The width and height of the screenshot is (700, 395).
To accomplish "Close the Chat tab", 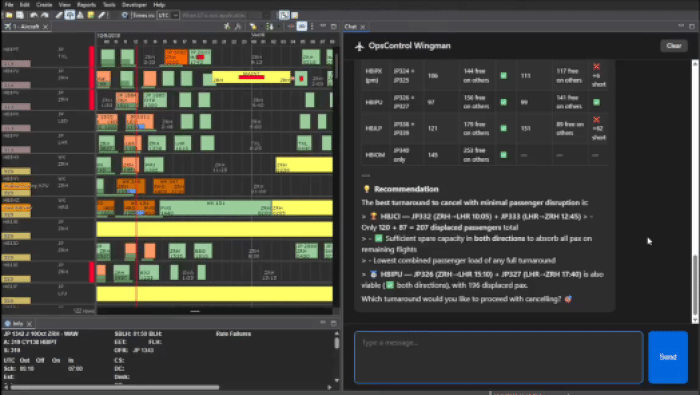I will click(x=362, y=27).
